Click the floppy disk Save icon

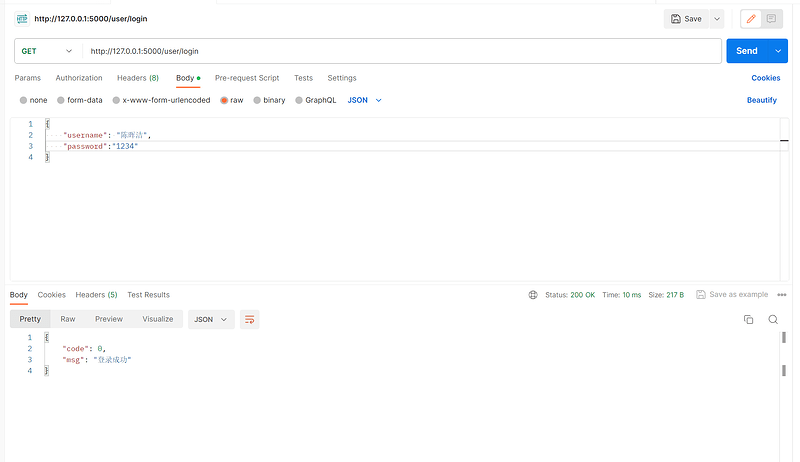point(676,19)
